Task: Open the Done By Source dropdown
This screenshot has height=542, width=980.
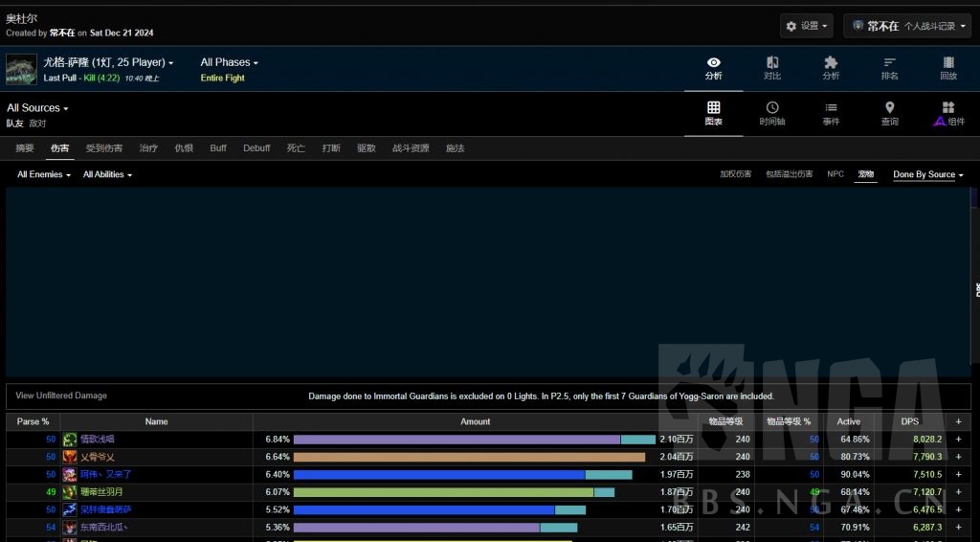Action: pos(928,174)
